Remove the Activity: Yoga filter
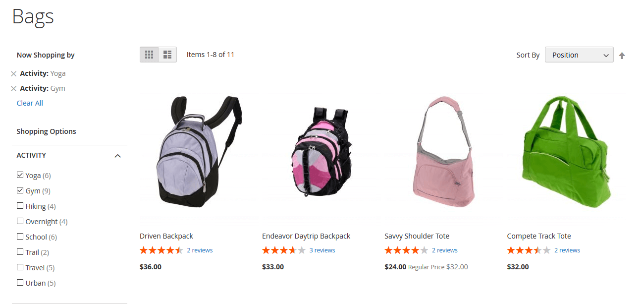 (x=14, y=74)
